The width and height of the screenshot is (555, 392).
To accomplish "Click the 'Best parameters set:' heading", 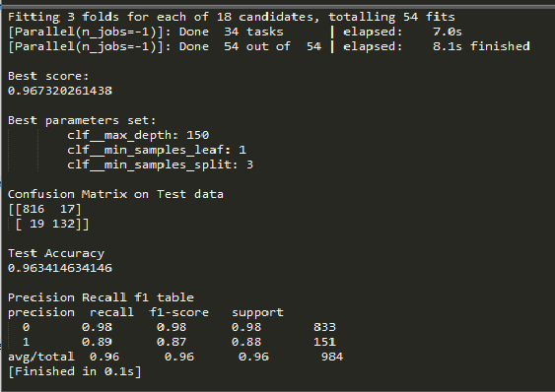I will click(x=82, y=120).
